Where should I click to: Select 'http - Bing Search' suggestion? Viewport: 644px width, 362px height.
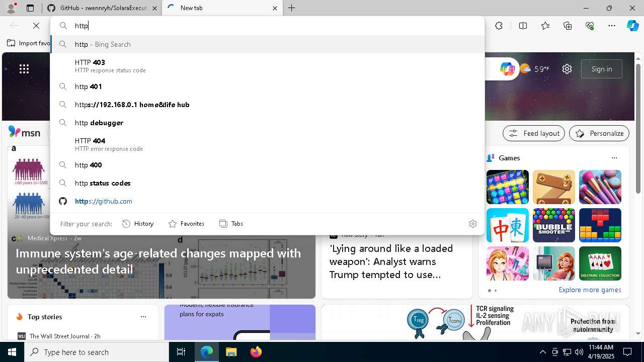267,44
